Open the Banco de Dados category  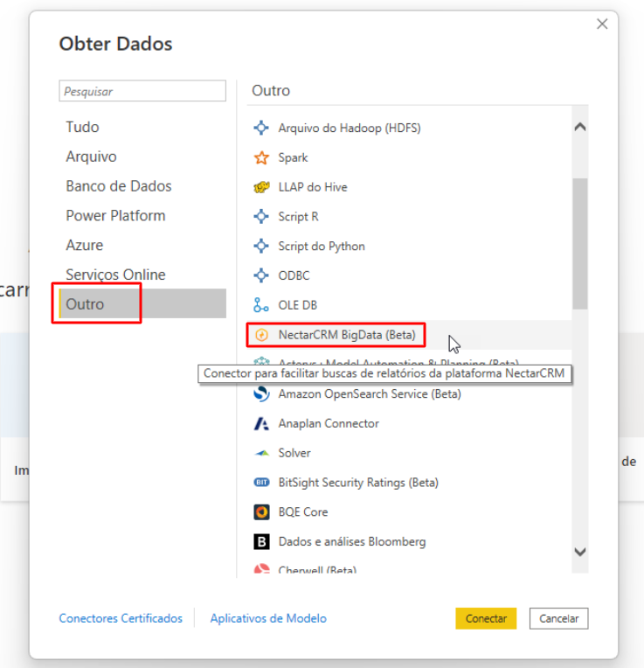(x=142, y=185)
